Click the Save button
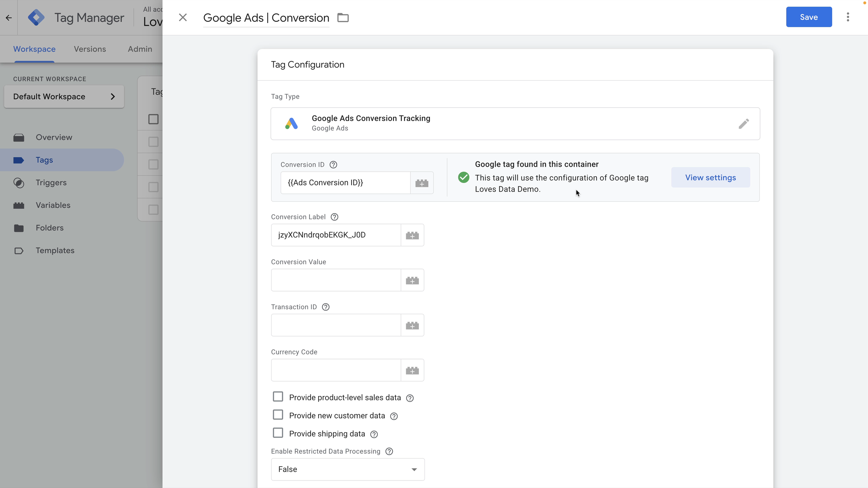The height and width of the screenshot is (488, 868). click(x=808, y=17)
